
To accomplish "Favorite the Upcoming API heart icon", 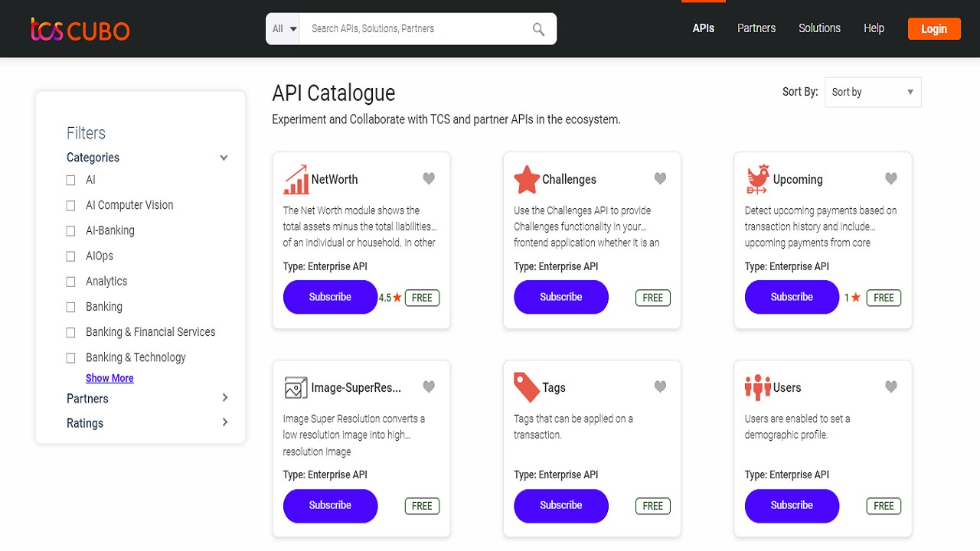I will 891,178.
